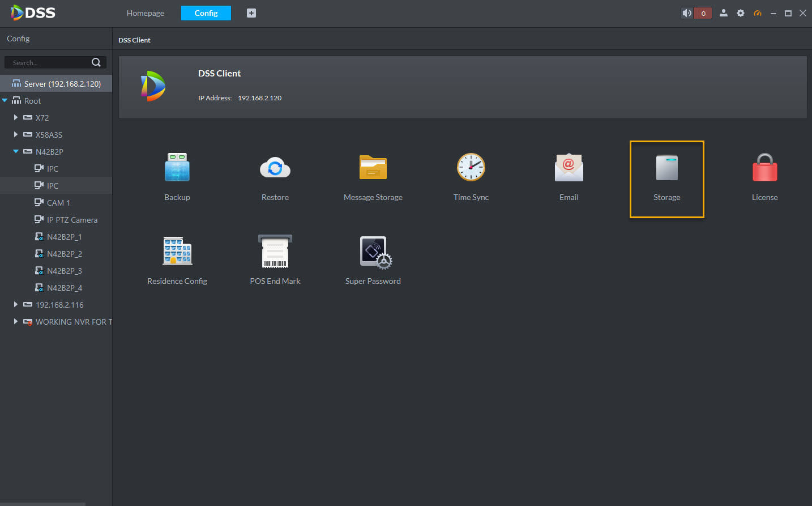Open the user account icon

point(723,13)
